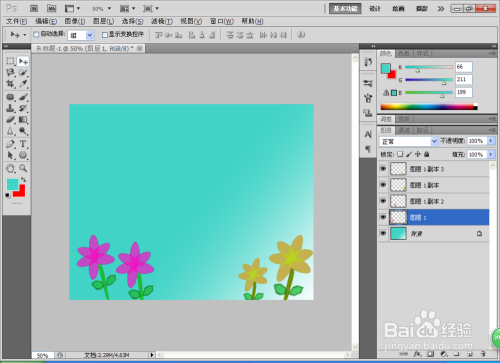Toggle lock transparent pixels

pos(400,154)
